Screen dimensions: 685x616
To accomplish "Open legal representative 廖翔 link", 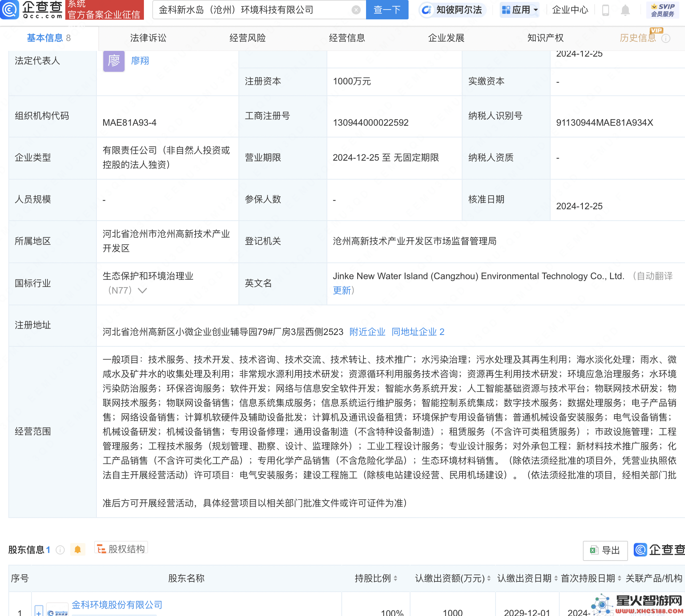I will (x=140, y=61).
